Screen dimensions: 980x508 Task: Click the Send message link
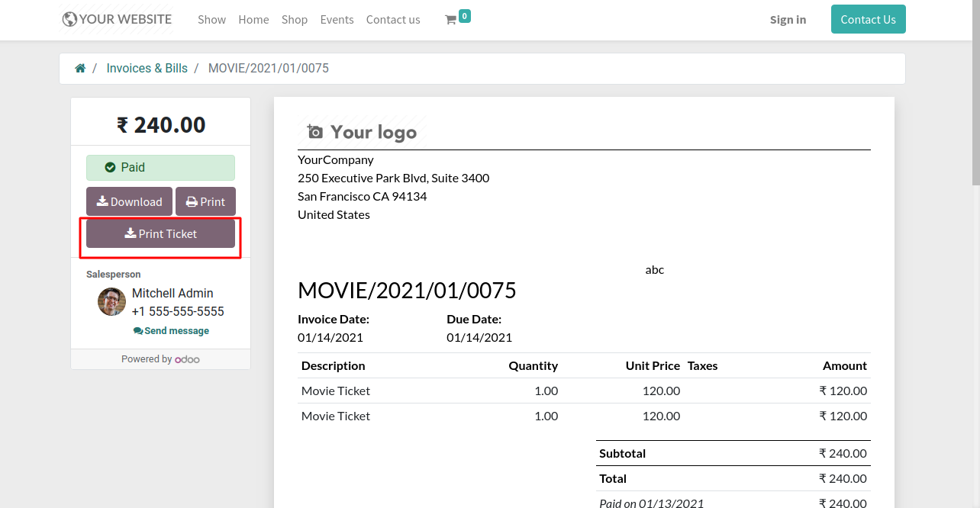tap(171, 331)
